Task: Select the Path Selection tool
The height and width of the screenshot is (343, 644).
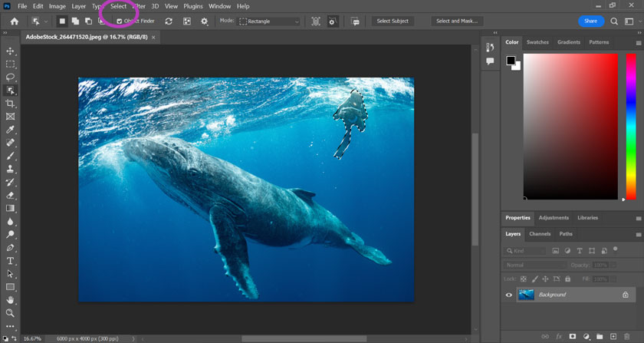Action: [x=10, y=274]
